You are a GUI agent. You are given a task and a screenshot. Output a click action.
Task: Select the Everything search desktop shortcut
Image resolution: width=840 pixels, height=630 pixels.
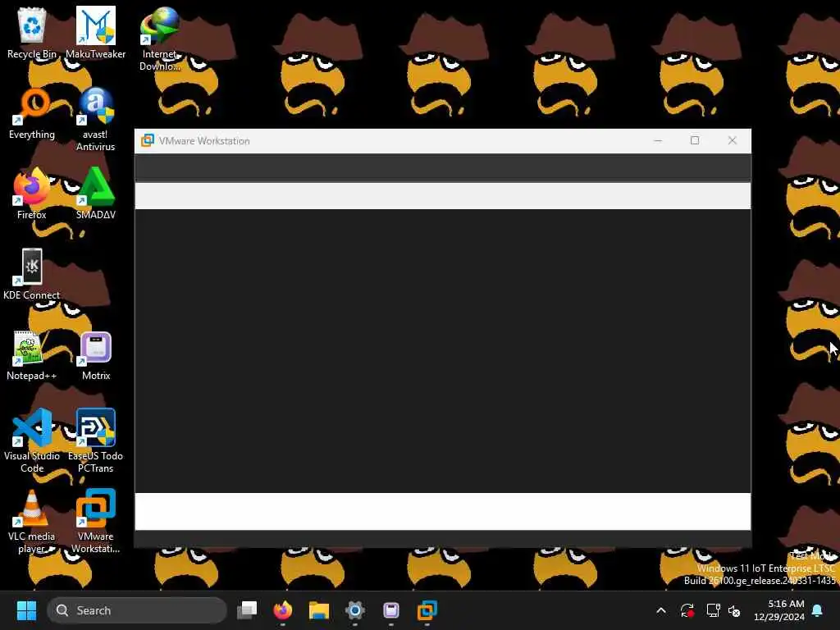pos(32,113)
